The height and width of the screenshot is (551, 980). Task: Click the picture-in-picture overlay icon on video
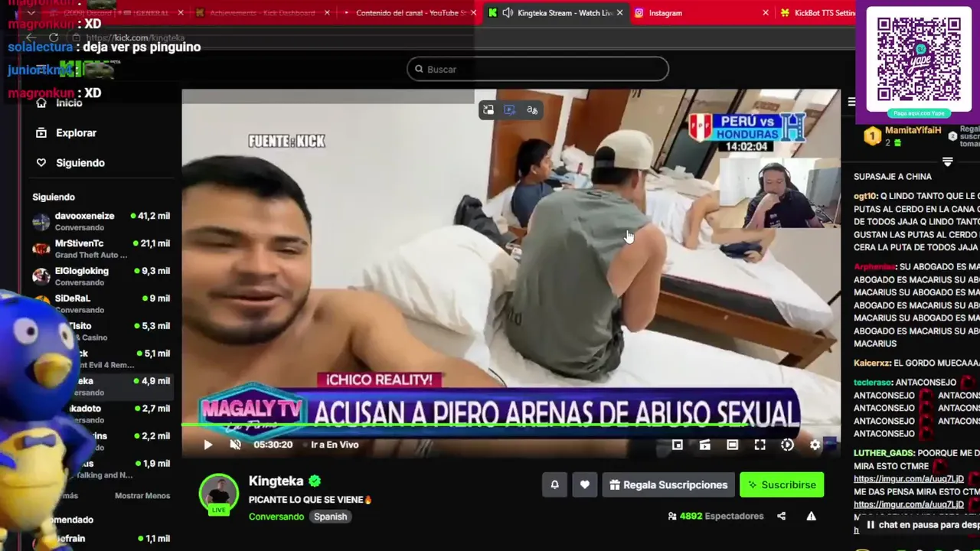[x=488, y=110]
